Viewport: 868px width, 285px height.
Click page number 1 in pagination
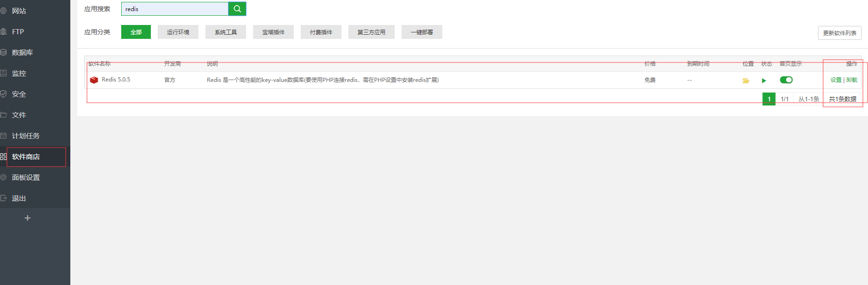click(x=769, y=99)
